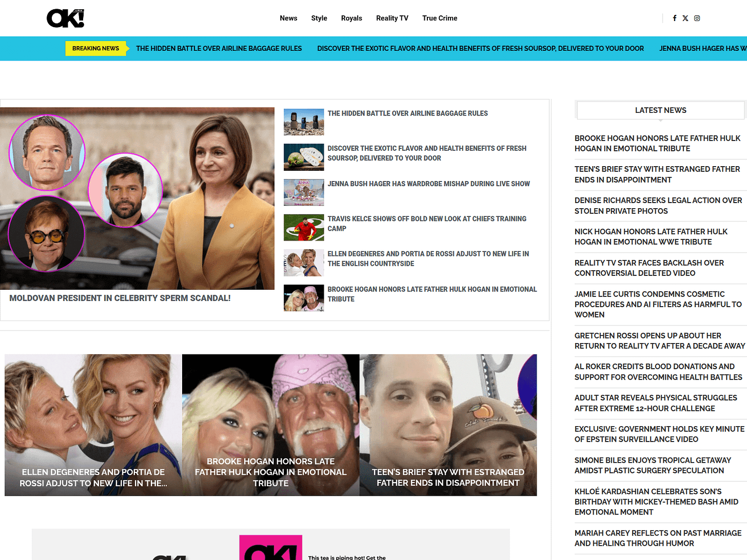Image resolution: width=747 pixels, height=560 pixels.
Task: Open the OK! magazine logo home link
Action: [x=65, y=18]
